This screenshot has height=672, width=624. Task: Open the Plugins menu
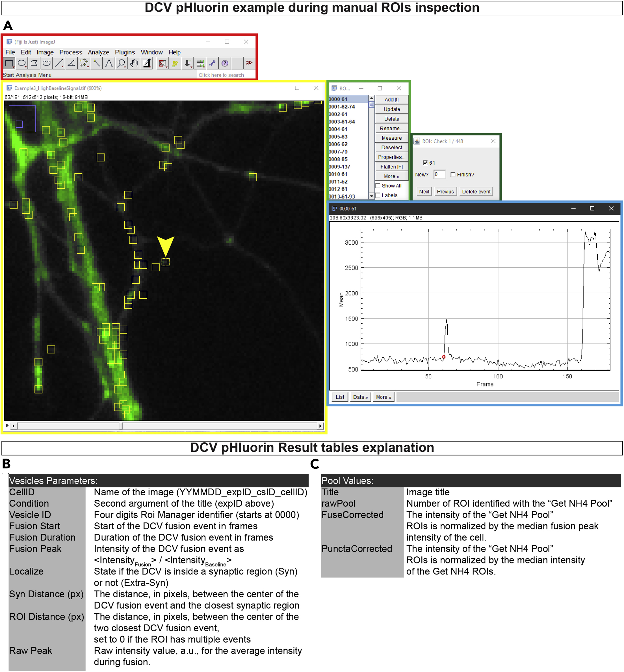[x=125, y=52]
